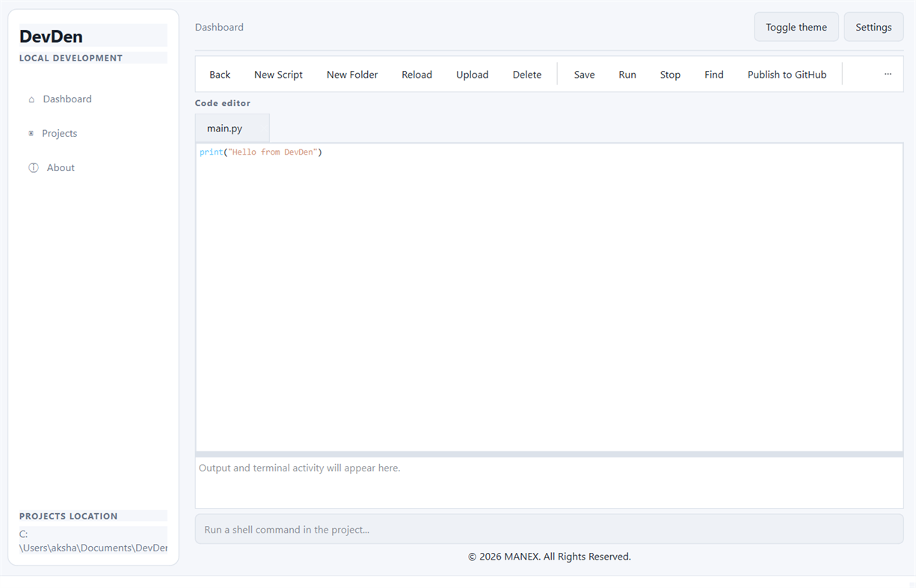
Task: Stop the running script
Action: 670,75
